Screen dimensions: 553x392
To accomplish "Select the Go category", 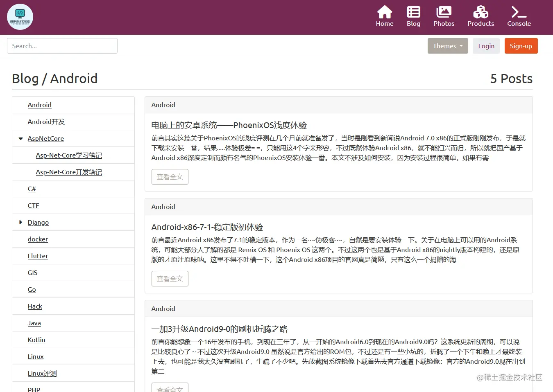I will click(32, 289).
